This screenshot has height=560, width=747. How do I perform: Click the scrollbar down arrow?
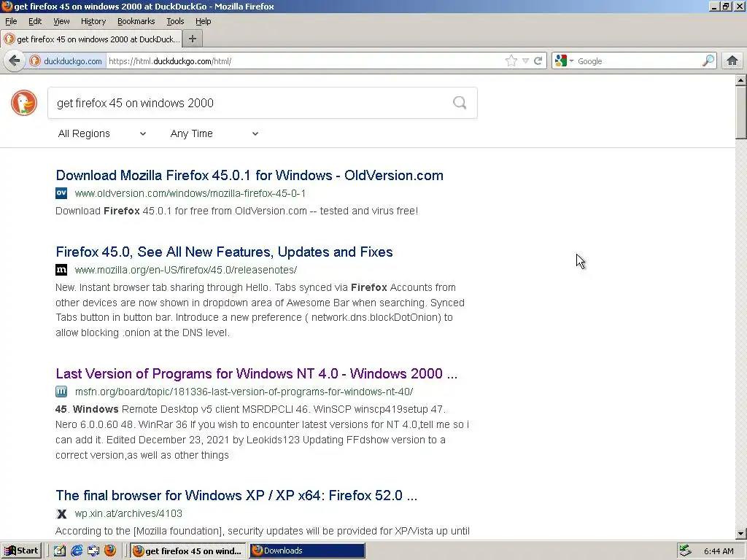[741, 534]
